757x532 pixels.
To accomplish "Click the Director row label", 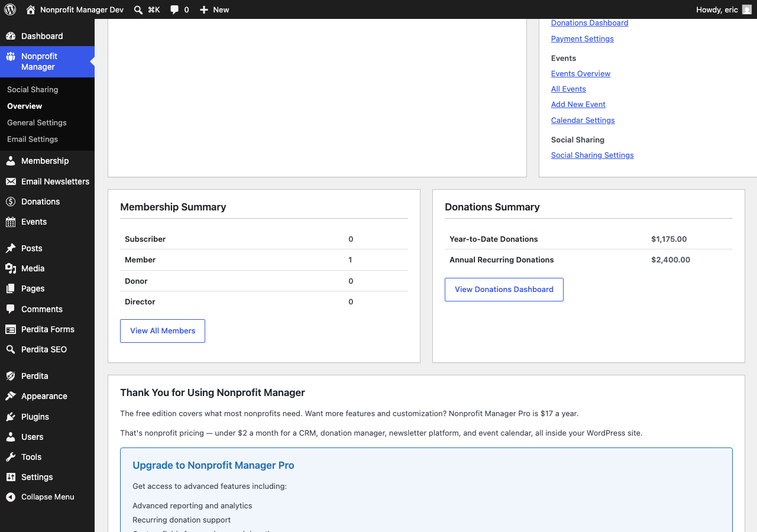I will (x=140, y=301).
